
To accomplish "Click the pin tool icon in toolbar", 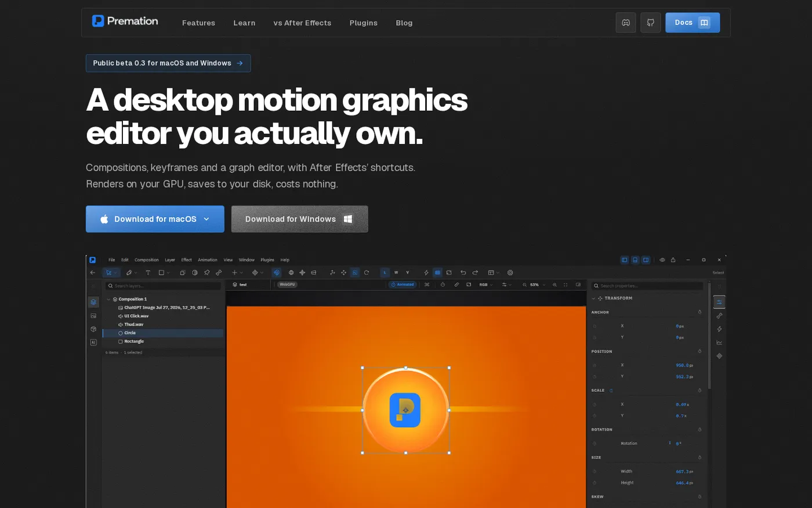I will tap(207, 272).
